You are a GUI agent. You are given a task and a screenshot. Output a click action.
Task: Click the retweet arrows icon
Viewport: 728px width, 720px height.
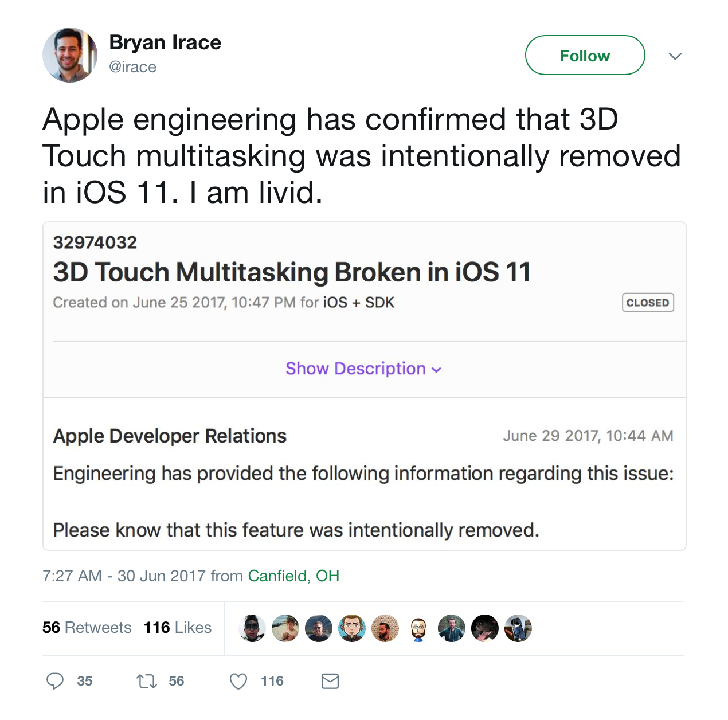tap(146, 681)
